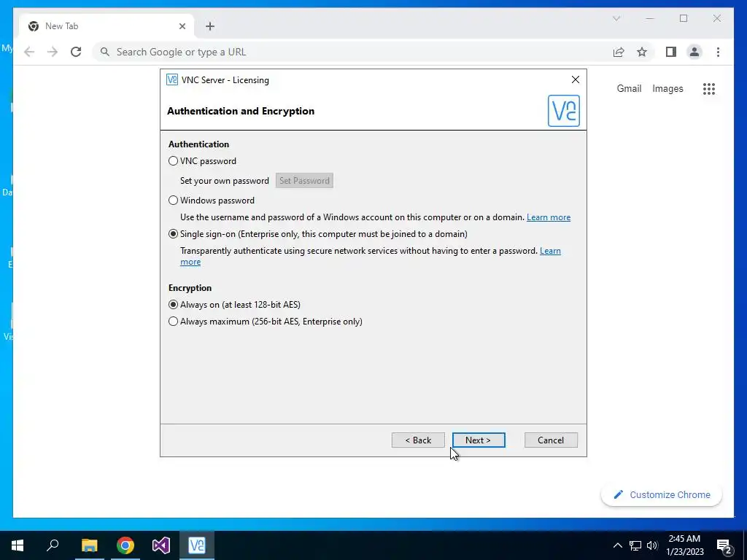Reload the page in Chrome
Viewport: 747px width, 560px height.
pyautogui.click(x=76, y=52)
